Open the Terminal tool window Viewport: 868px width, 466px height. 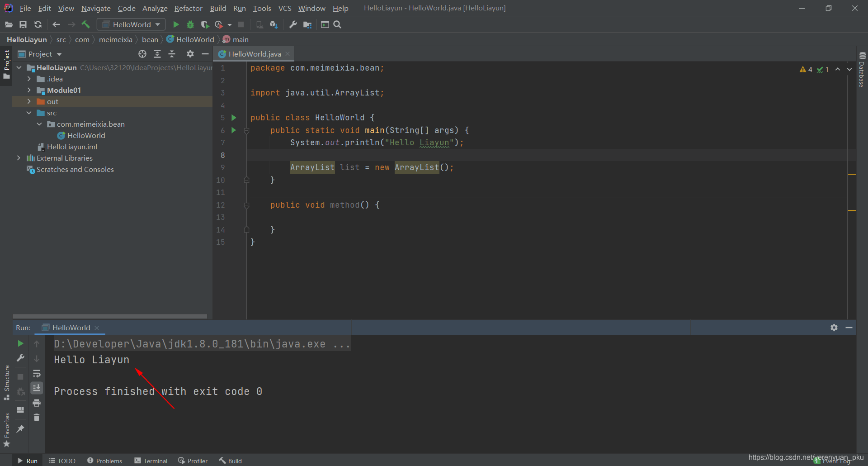click(x=151, y=461)
